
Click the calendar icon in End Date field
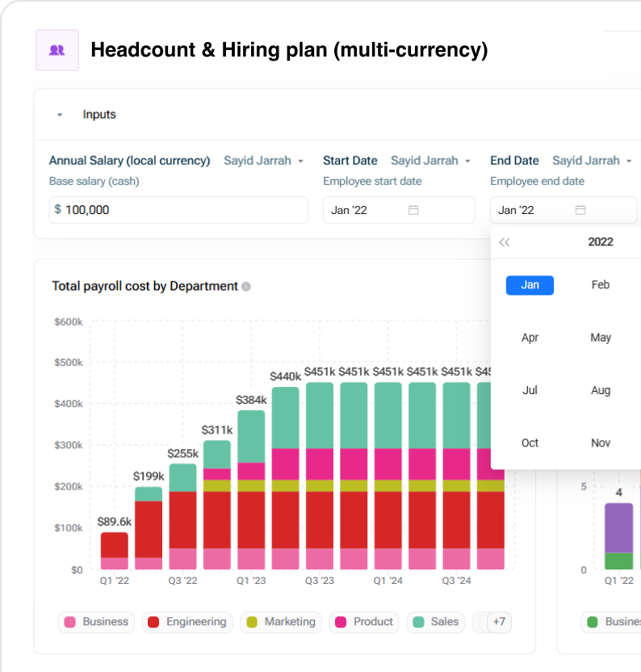tap(580, 210)
